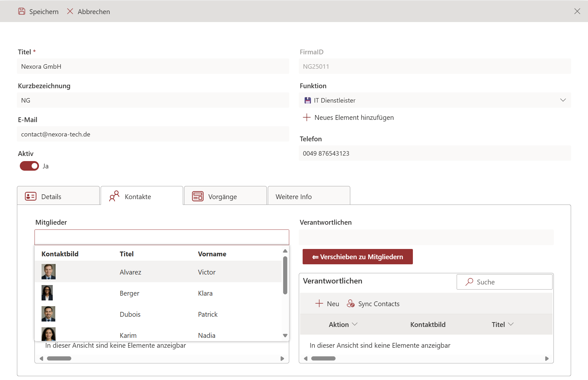Viewport: 588px width, 380px height.
Task: Open the Titel column sort menu
Action: click(x=511, y=324)
